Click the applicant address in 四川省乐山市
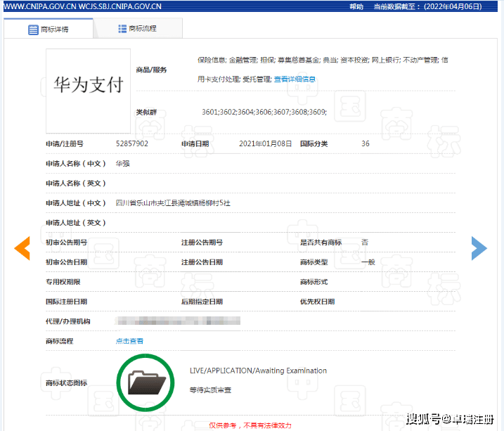Image resolution: width=504 pixels, height=431 pixels. [173, 203]
